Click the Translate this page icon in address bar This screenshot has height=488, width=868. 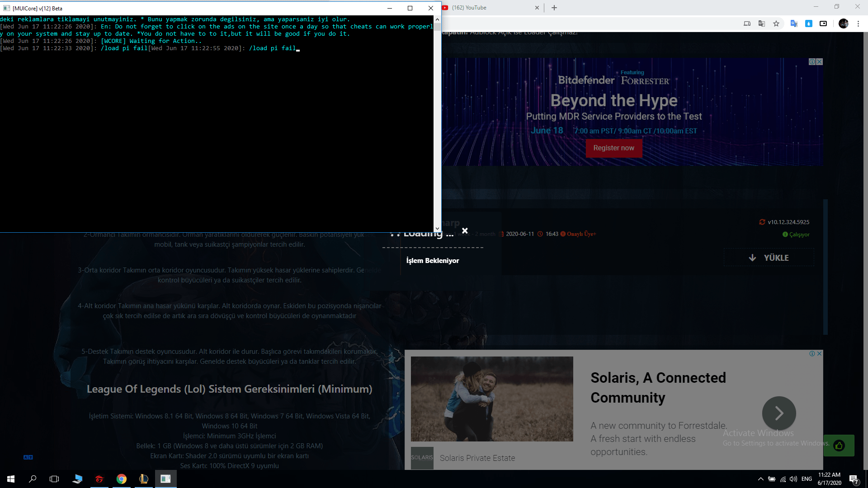coord(762,23)
